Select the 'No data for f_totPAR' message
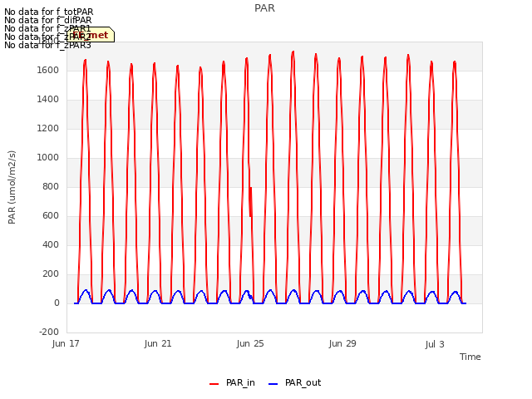Image resolution: width=532 pixels, height=399 pixels. coord(48,12)
